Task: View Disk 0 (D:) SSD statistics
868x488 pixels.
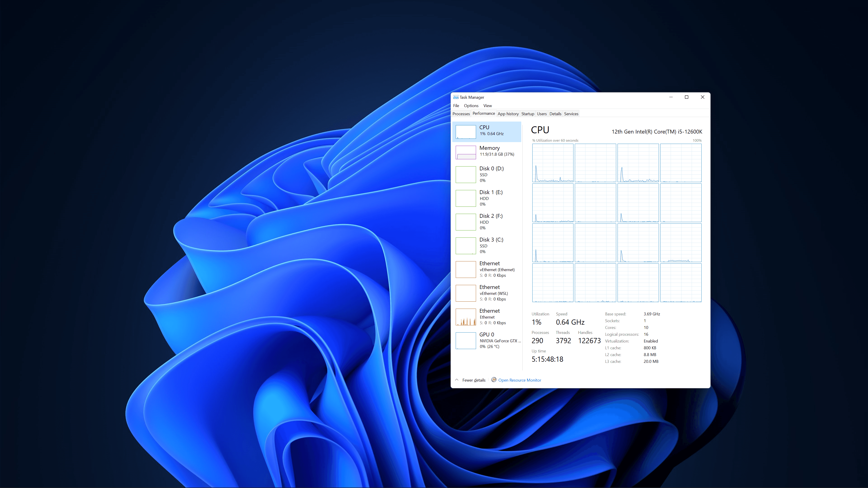Action: (x=488, y=174)
